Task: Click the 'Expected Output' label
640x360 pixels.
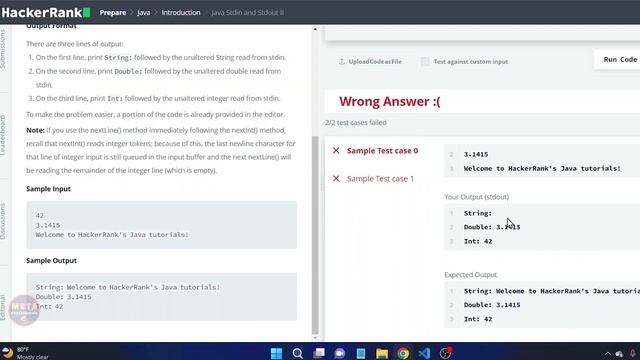Action: click(x=471, y=275)
